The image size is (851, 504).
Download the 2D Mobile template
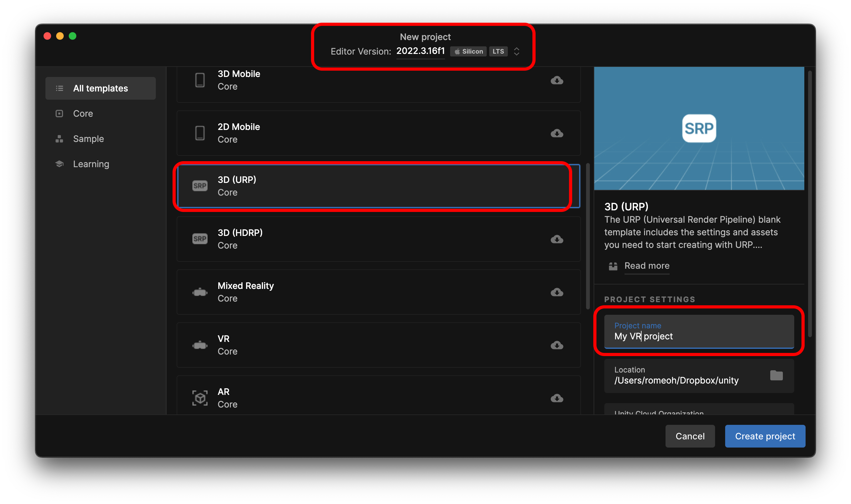[x=557, y=133]
